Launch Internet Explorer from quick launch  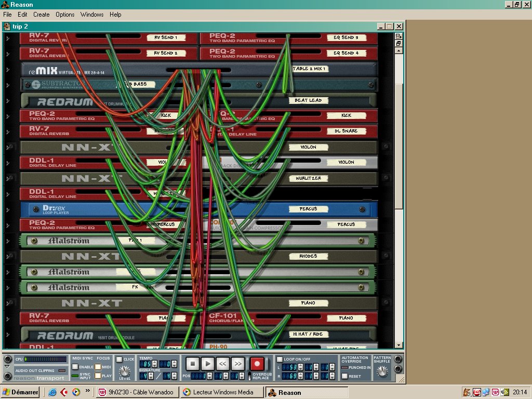tap(52, 392)
